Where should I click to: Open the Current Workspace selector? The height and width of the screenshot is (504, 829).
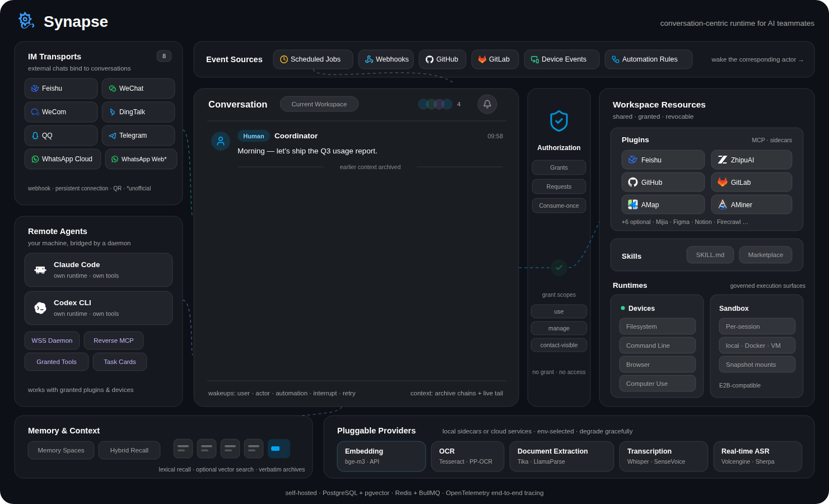click(319, 104)
